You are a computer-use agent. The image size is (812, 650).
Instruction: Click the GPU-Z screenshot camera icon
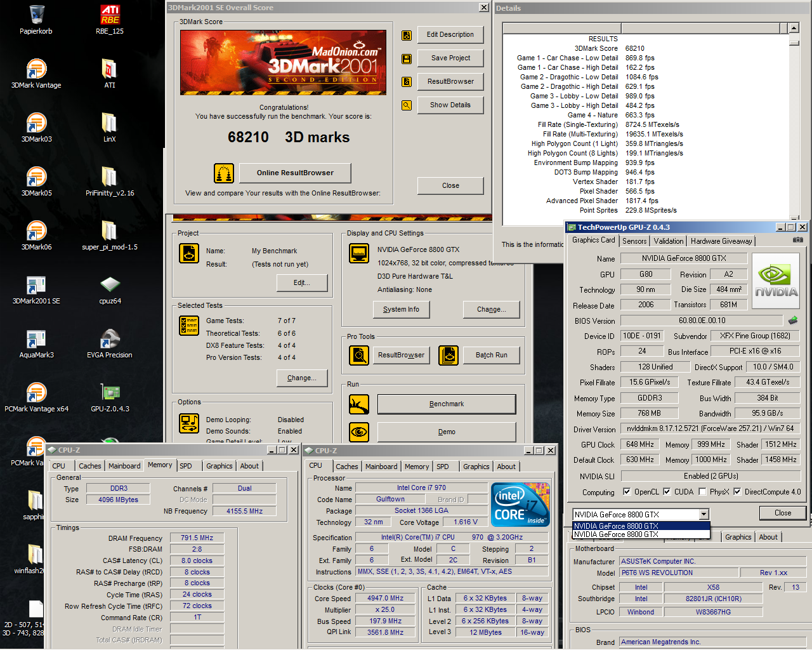pyautogui.click(x=798, y=240)
